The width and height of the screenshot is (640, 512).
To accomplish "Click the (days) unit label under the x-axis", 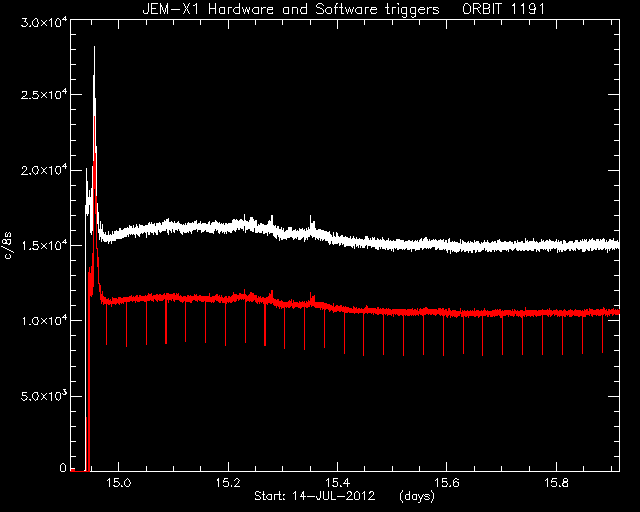I will pyautogui.click(x=417, y=496).
